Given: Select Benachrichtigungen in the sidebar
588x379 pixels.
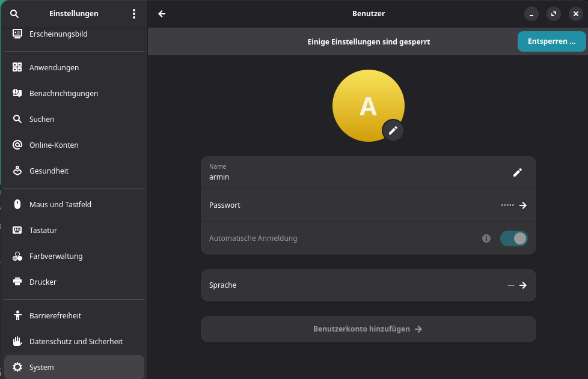Looking at the screenshot, I should (x=64, y=94).
